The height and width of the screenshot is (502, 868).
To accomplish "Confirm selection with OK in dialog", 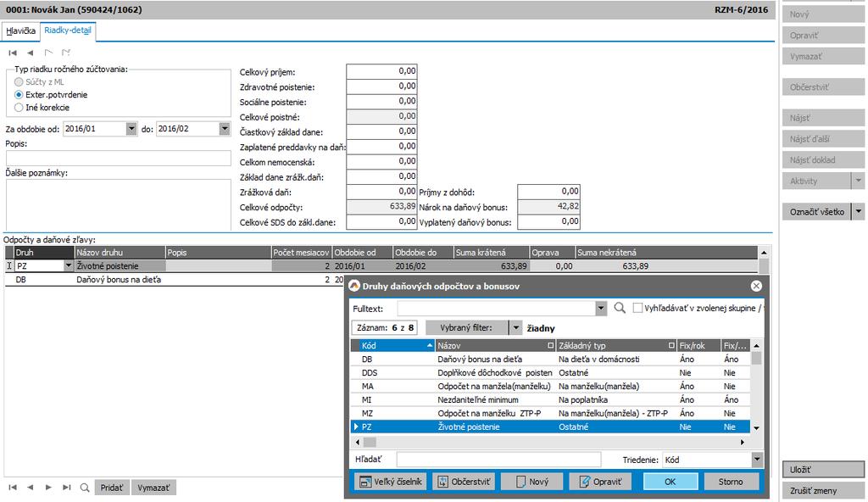I will click(x=670, y=482).
